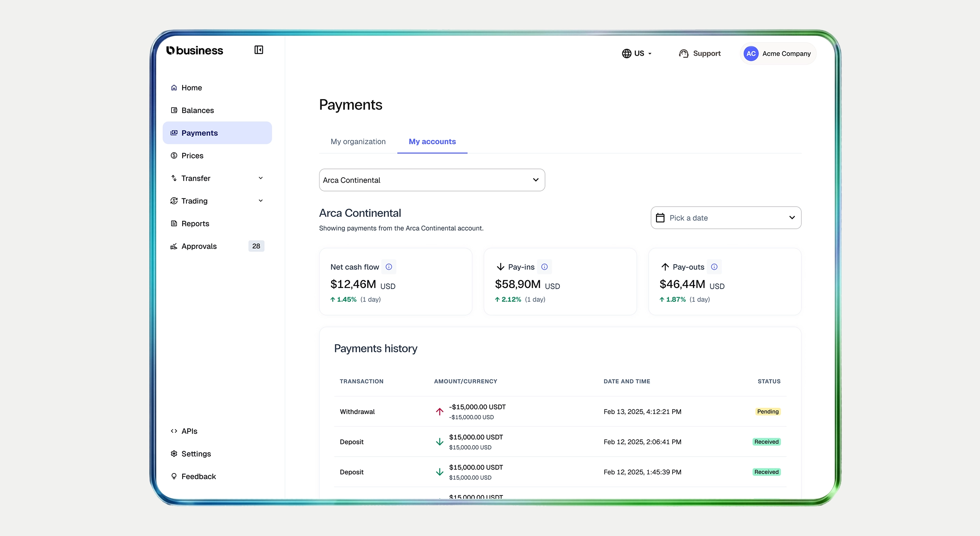
Task: Click the Support headset icon
Action: click(684, 53)
